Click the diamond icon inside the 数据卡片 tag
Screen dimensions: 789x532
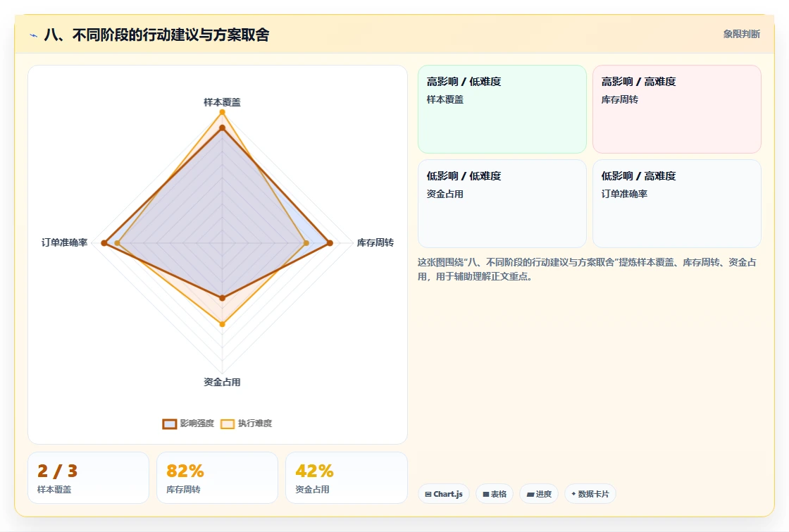(x=573, y=494)
